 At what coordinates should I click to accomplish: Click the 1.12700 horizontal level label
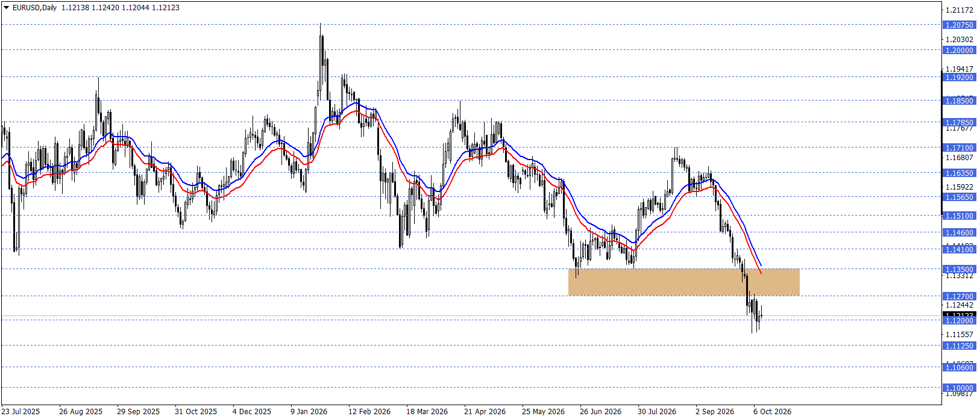click(960, 297)
